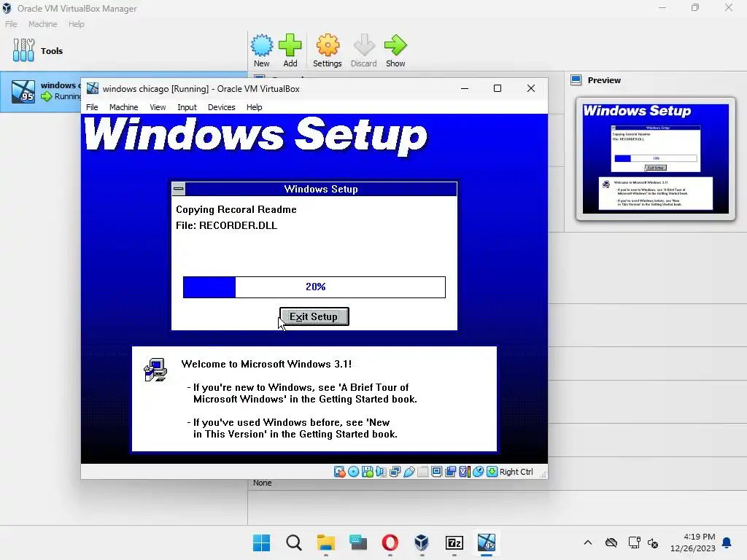Click the Preview thumbnail of the running VM
This screenshot has height=560, width=747.
655,158
